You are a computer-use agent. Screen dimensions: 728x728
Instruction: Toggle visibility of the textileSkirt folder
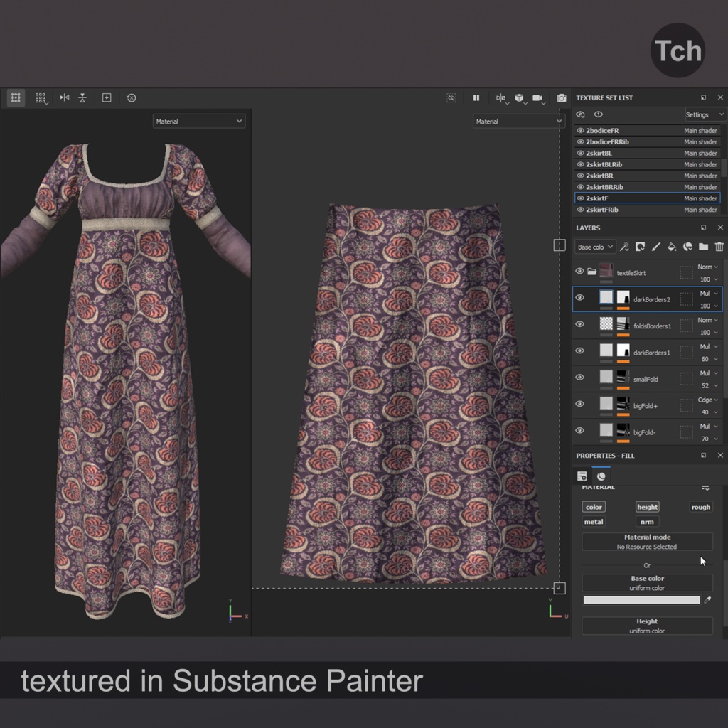point(579,272)
